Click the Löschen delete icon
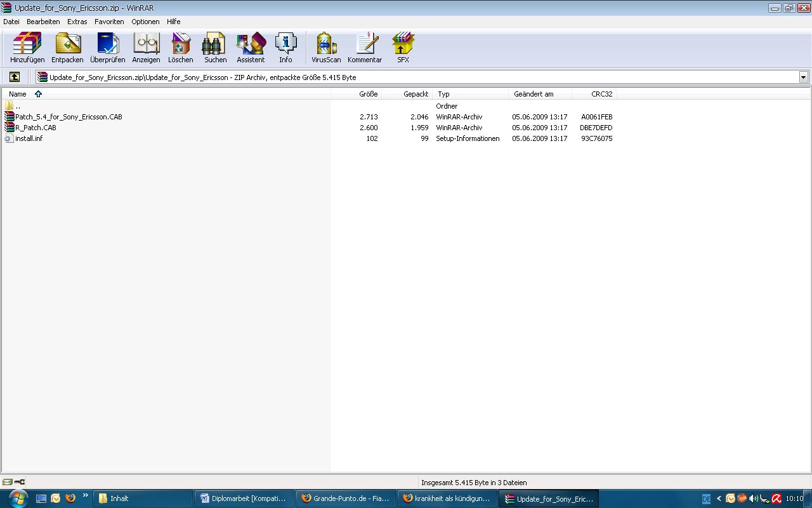 181,48
